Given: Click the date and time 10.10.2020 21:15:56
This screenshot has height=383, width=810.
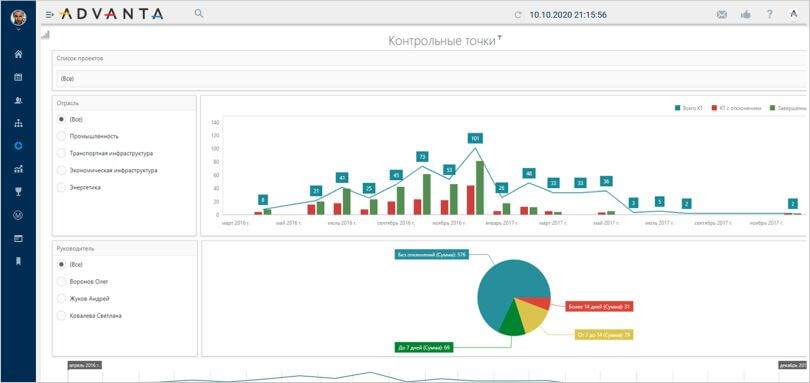Looking at the screenshot, I should (568, 15).
